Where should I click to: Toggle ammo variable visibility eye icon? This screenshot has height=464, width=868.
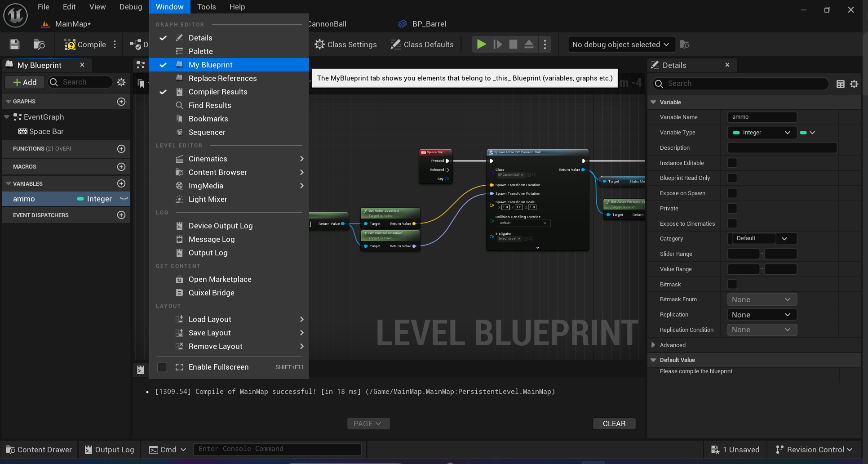124,199
